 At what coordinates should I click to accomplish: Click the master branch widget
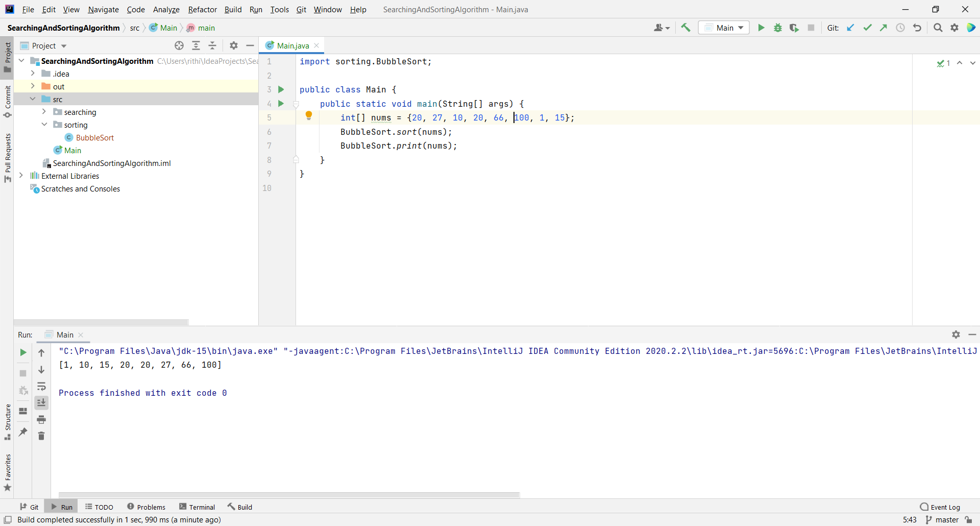pos(942,519)
